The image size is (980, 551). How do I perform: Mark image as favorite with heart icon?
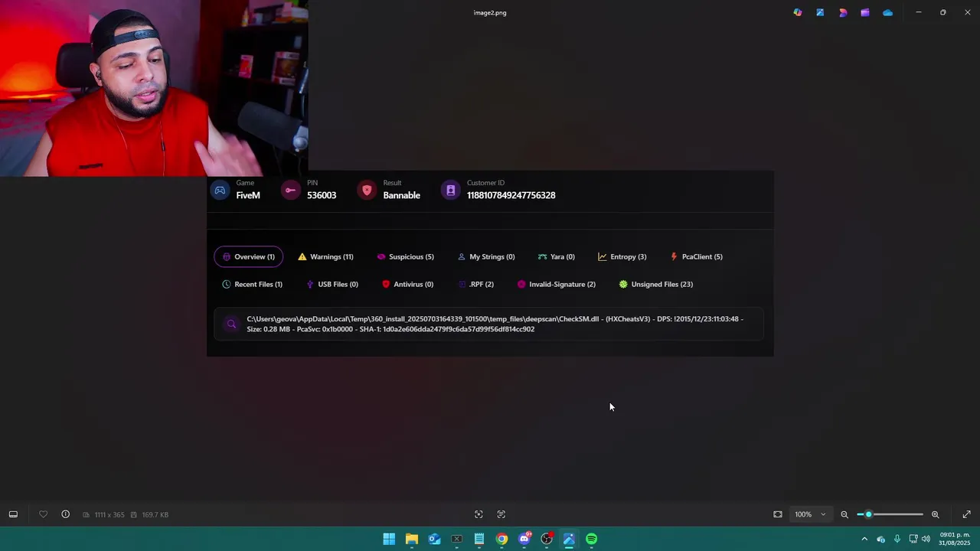click(43, 514)
